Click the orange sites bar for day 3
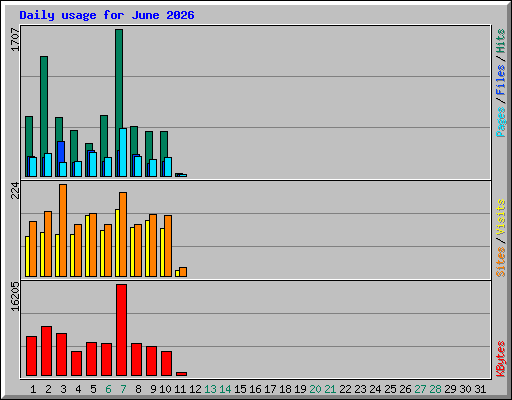This screenshot has height=400, width=512. click(x=63, y=230)
